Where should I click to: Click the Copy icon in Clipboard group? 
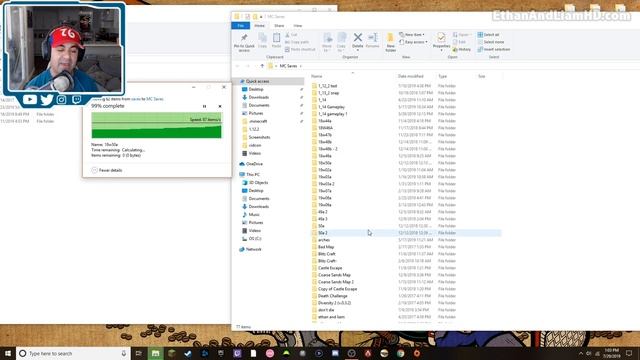pos(262,41)
